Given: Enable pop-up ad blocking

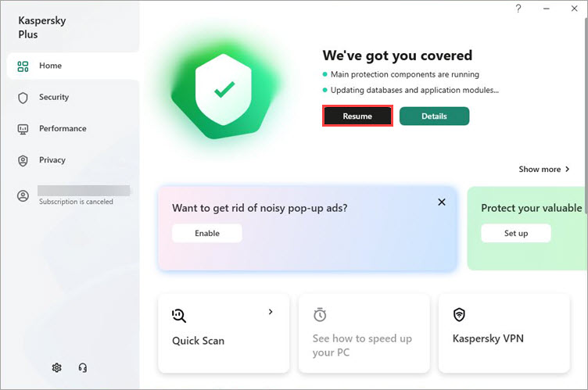Looking at the screenshot, I should tap(207, 233).
